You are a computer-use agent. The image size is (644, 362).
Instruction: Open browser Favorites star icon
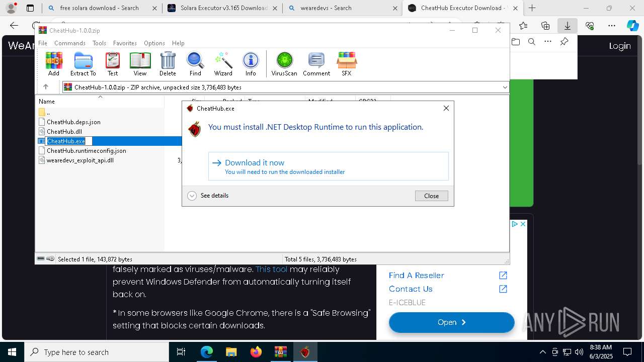pyautogui.click(x=523, y=26)
